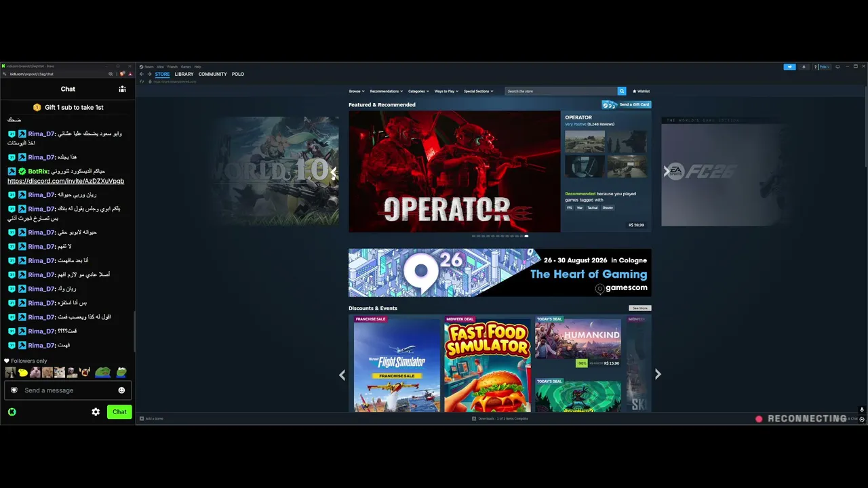
Task: Open the Polo account dropdown
Action: 825,67
